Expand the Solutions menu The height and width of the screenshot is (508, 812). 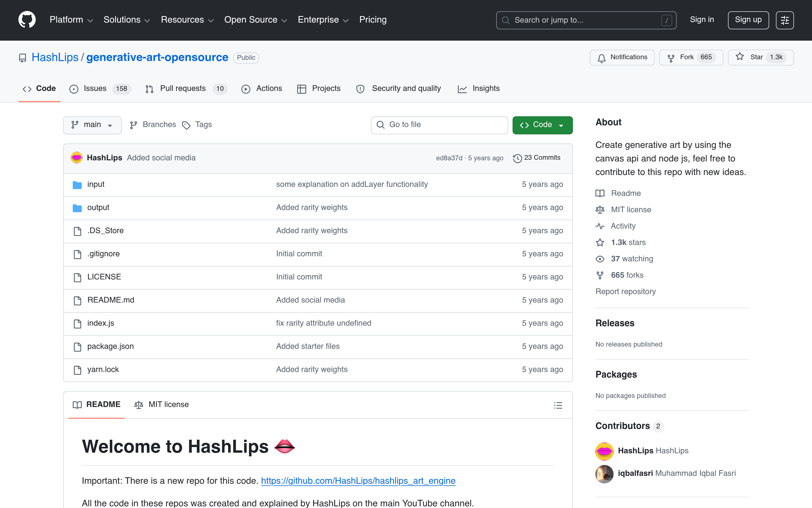[127, 20]
